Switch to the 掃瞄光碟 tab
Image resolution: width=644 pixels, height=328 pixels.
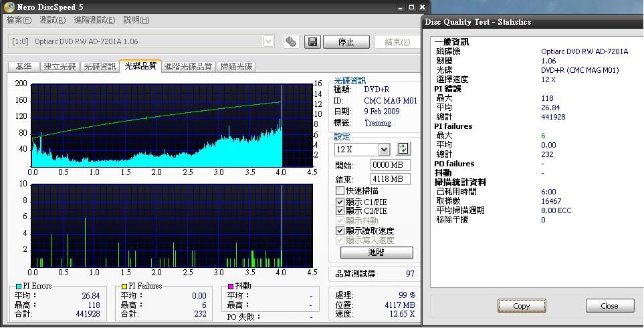(x=236, y=66)
